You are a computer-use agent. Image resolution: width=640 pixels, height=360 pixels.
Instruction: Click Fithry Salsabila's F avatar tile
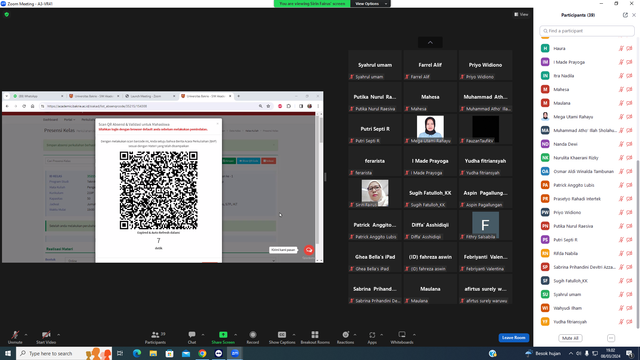point(485,225)
